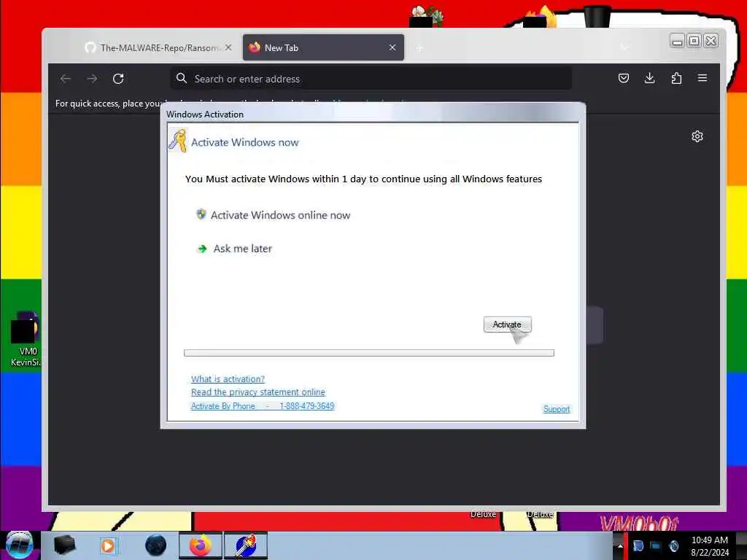The height and width of the screenshot is (560, 747).
Task: Open the Support link
Action: (557, 408)
